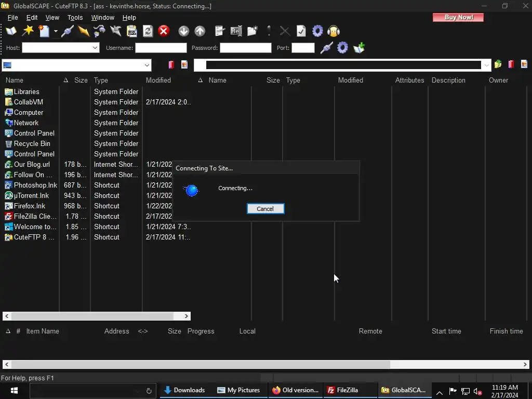This screenshot has height=399, width=532.
Task: Open the Host dropdown arrow
Action: pyautogui.click(x=95, y=48)
